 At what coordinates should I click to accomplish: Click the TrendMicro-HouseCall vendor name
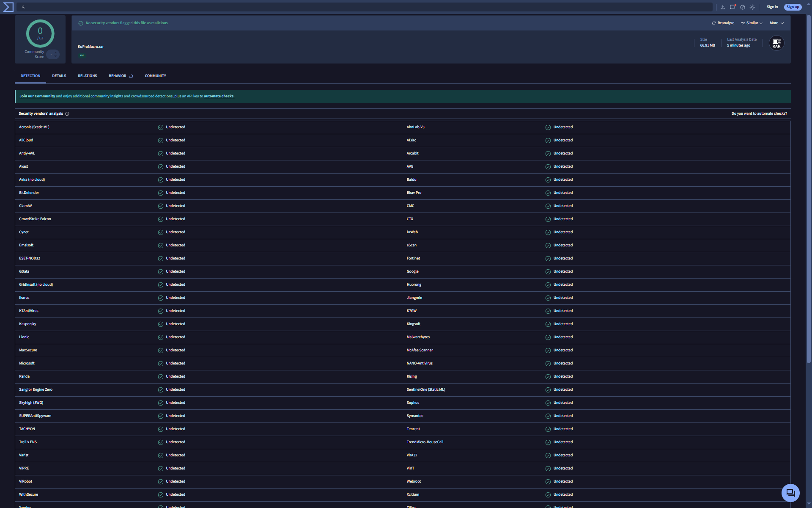tap(425, 442)
